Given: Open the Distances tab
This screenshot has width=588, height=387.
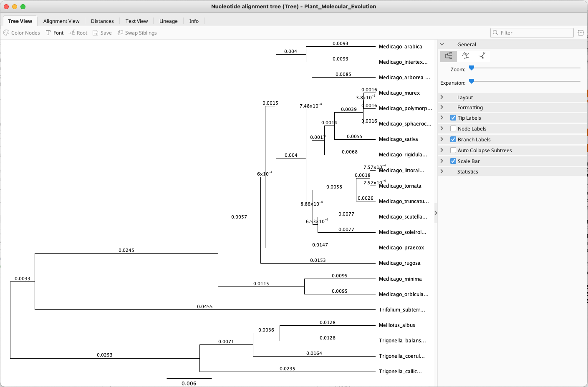Looking at the screenshot, I should coord(102,21).
